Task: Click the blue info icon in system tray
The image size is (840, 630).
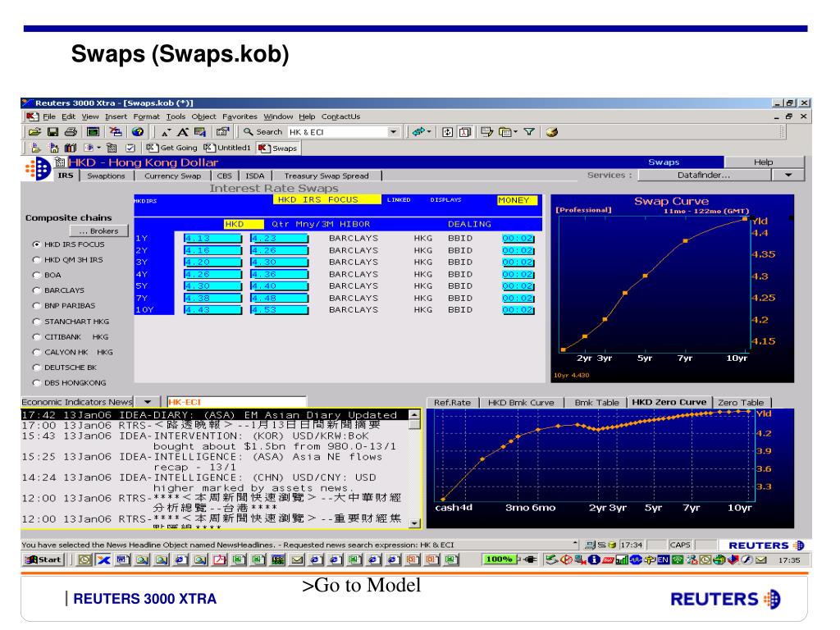Action: click(x=594, y=559)
